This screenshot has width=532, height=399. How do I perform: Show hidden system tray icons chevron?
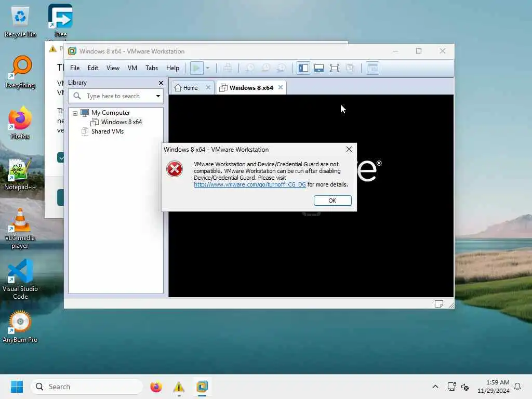(435, 387)
